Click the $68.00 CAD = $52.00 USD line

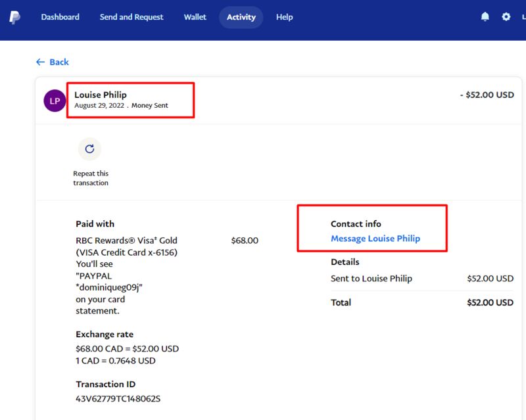128,349
